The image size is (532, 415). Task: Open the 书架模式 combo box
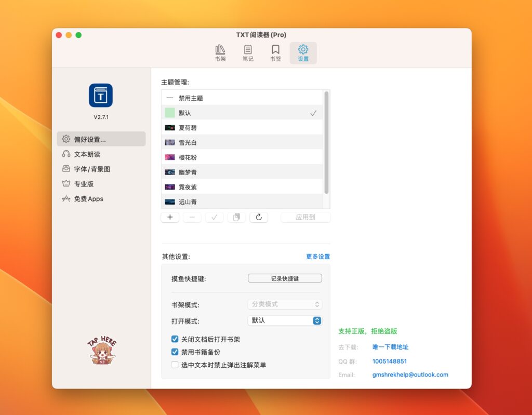(284, 304)
